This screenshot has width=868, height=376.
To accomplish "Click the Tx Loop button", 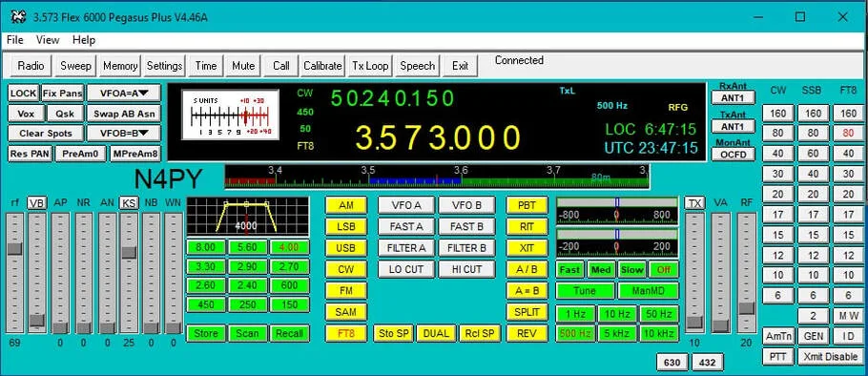I will pyautogui.click(x=370, y=66).
